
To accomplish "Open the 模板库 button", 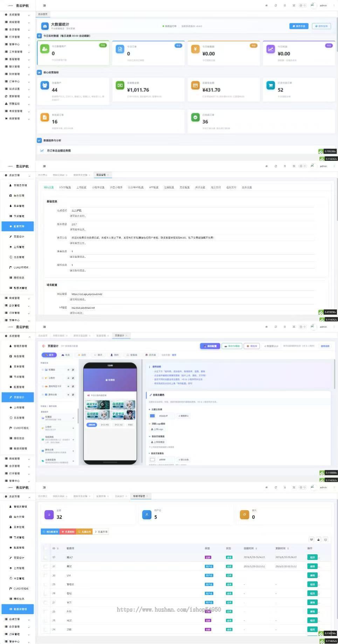I will [x=252, y=346].
